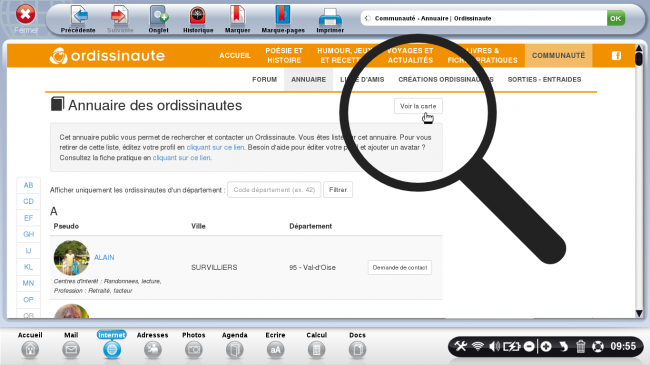Click the green OK button
Screen dimensions: 650x365
point(616,18)
